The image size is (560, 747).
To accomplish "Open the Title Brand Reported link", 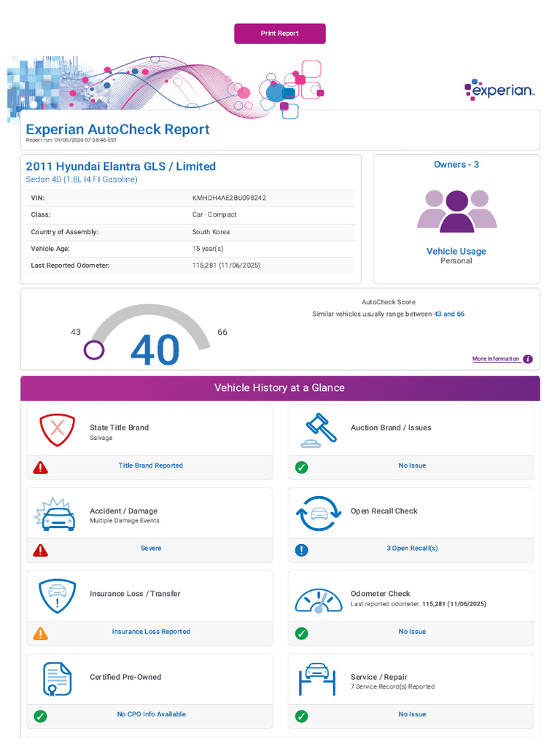I will click(x=150, y=465).
